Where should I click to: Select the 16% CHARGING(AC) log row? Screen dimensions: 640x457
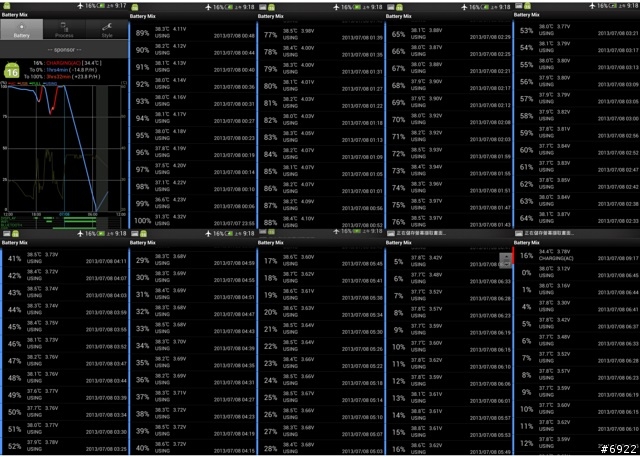(x=577, y=255)
